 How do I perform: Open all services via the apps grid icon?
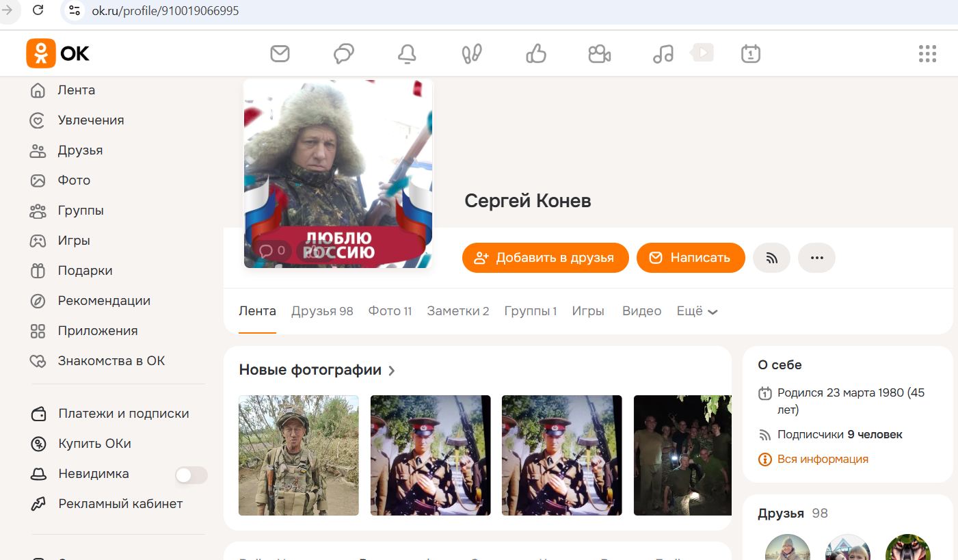coord(927,53)
